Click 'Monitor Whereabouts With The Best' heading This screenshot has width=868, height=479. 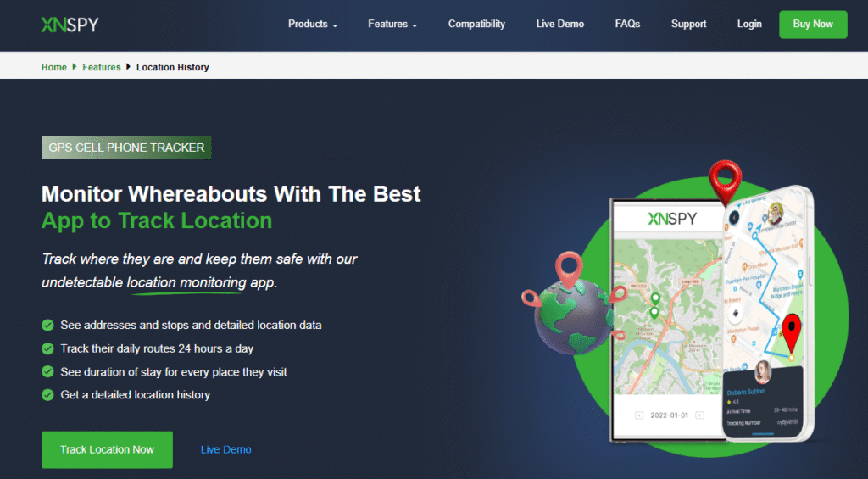(x=231, y=194)
